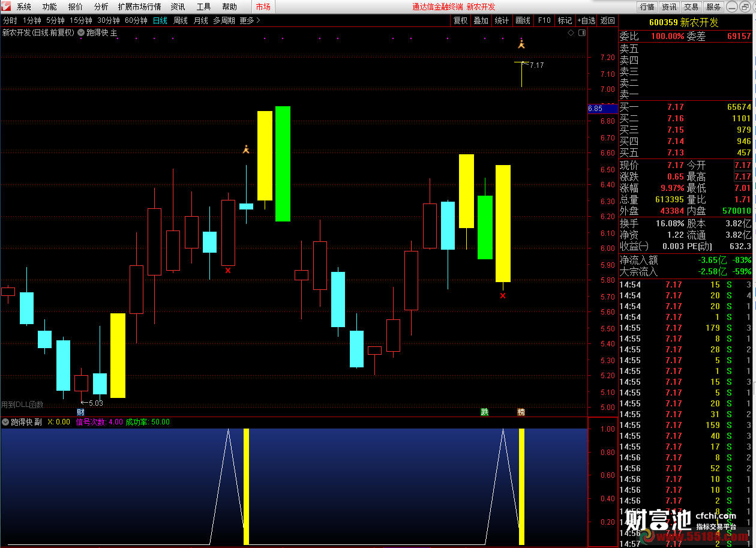The image size is (756, 548).
Task: Click the 交易 button at top right
Action: click(x=691, y=7)
